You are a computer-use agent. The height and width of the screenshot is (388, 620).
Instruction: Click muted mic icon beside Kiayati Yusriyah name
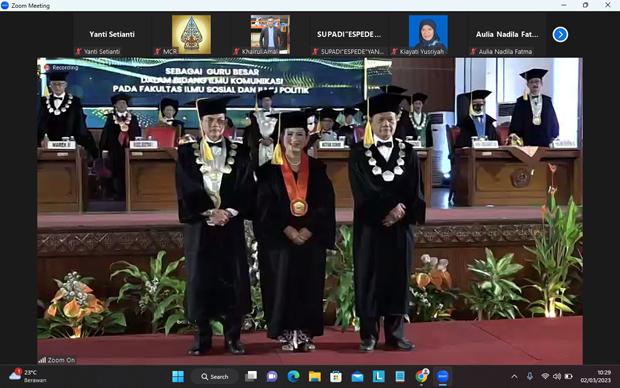pos(394,51)
